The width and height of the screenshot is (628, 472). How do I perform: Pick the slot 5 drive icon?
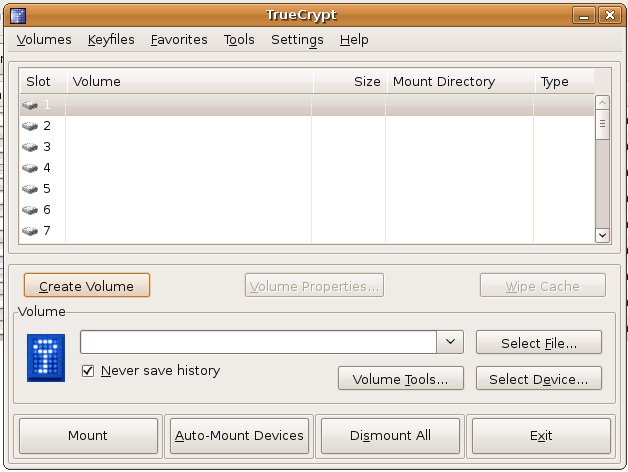tap(31, 189)
